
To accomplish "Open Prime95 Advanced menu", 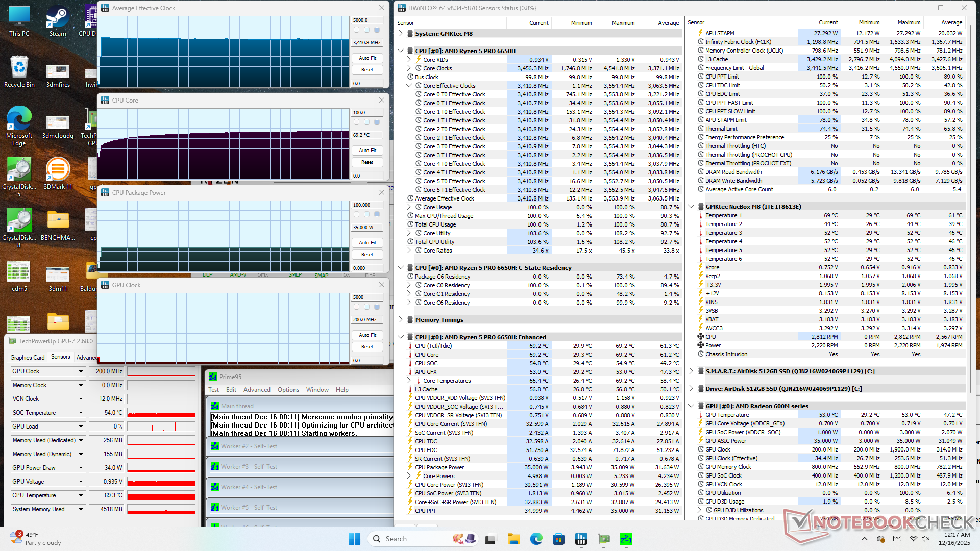I will 257,390.
